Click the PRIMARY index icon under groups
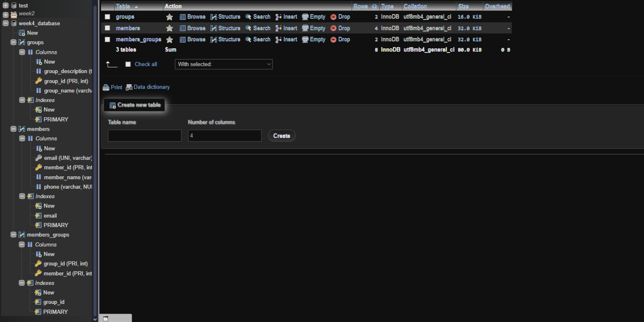Image resolution: width=644 pixels, height=322 pixels. click(x=38, y=120)
